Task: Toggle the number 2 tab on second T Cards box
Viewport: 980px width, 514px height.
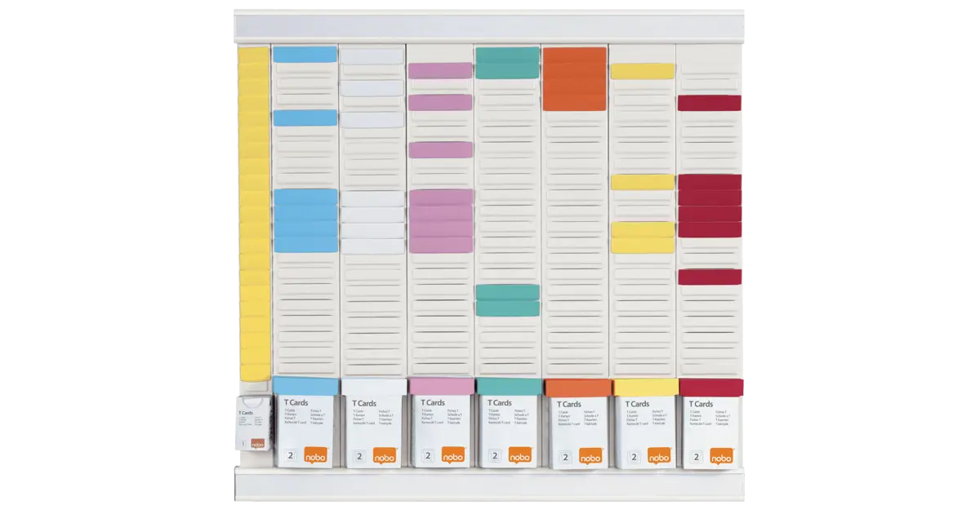Action: point(358,454)
